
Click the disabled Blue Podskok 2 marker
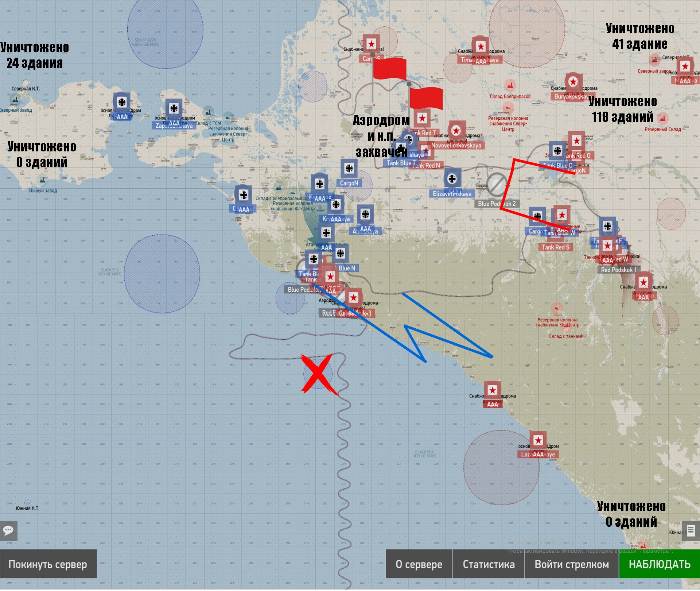497,185
